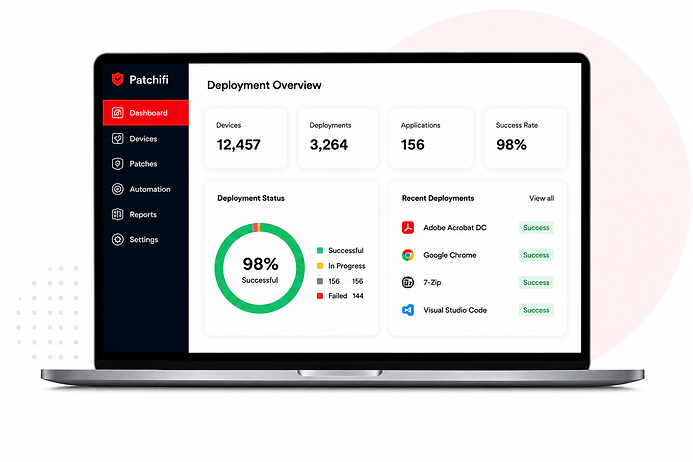Open the Reports sidebar icon
Viewport: 693px width, 462px height.
click(118, 214)
